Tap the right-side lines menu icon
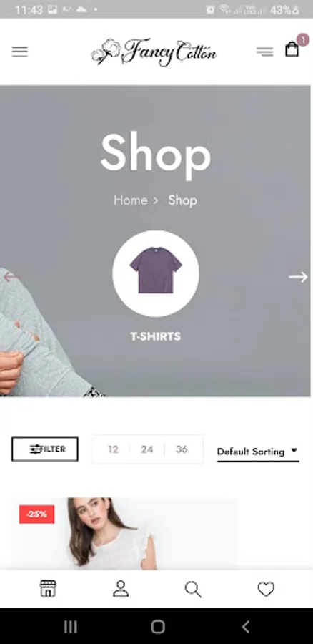This screenshot has width=313, height=644. click(x=265, y=52)
